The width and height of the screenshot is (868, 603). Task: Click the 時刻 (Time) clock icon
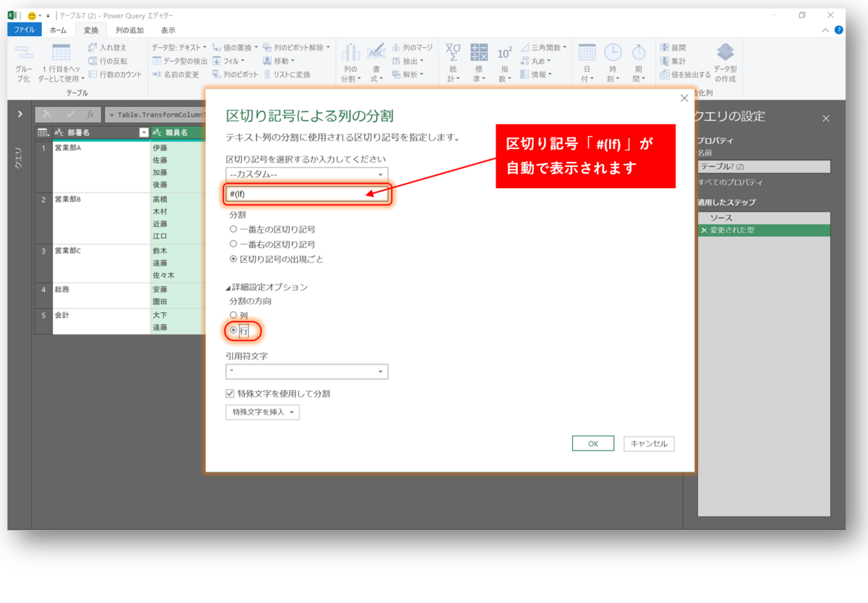[613, 52]
